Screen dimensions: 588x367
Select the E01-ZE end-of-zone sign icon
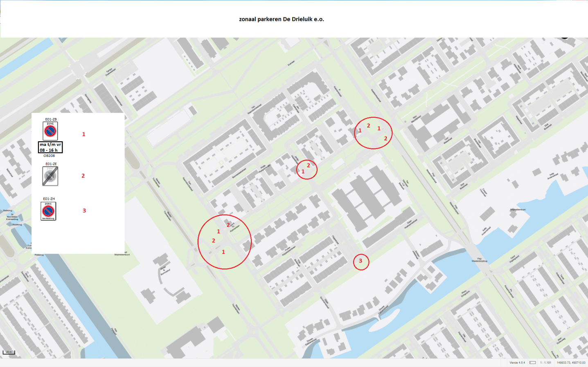point(50,176)
